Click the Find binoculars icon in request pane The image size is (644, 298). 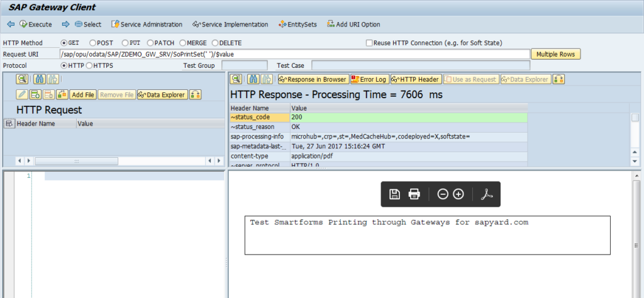(40, 79)
